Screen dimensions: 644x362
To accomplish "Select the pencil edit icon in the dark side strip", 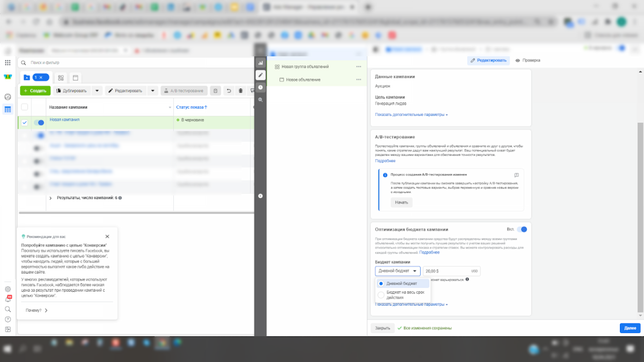I will tap(260, 75).
